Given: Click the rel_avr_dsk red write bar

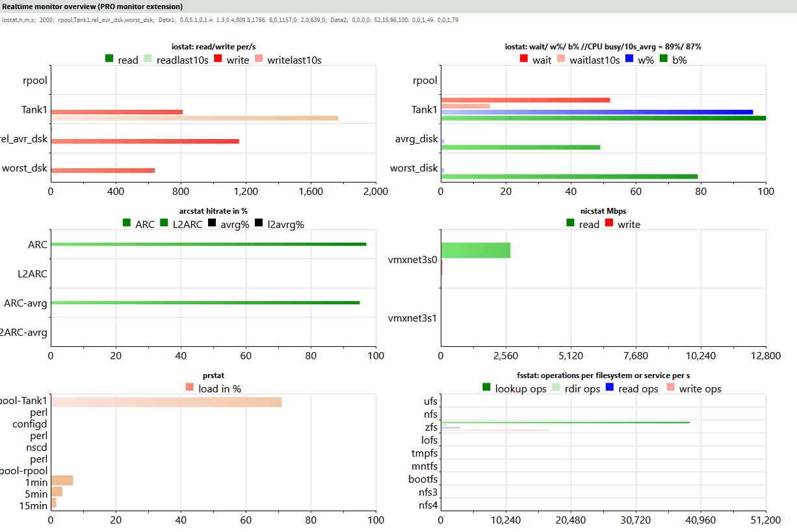Looking at the screenshot, I should pyautogui.click(x=145, y=141).
